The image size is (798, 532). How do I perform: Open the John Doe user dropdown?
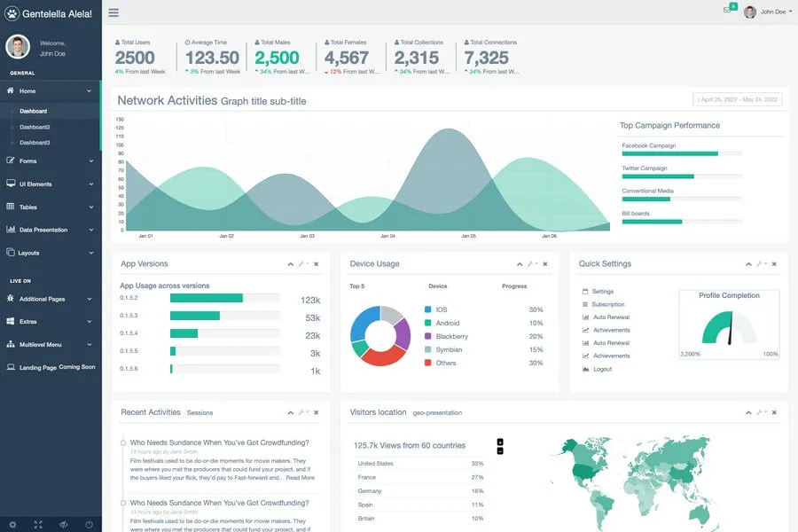[768, 12]
